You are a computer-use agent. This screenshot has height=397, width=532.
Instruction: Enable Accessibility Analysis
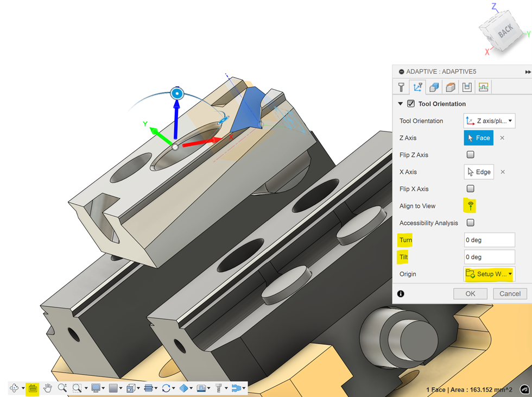point(470,223)
